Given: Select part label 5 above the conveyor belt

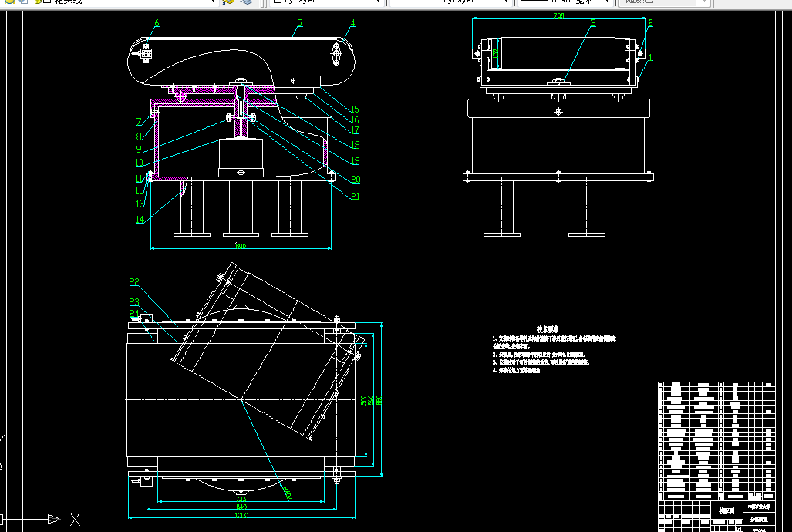Looking at the screenshot, I should pos(299,22).
